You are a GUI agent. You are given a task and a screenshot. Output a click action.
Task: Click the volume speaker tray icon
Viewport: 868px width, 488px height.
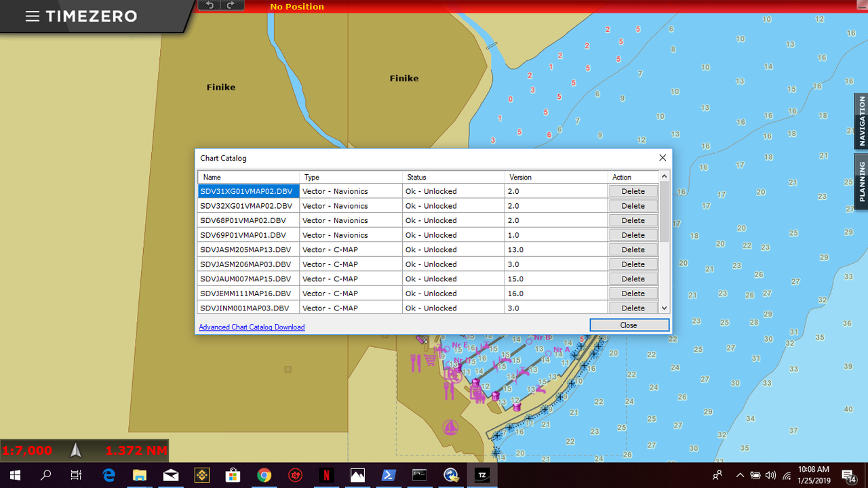[770, 476]
